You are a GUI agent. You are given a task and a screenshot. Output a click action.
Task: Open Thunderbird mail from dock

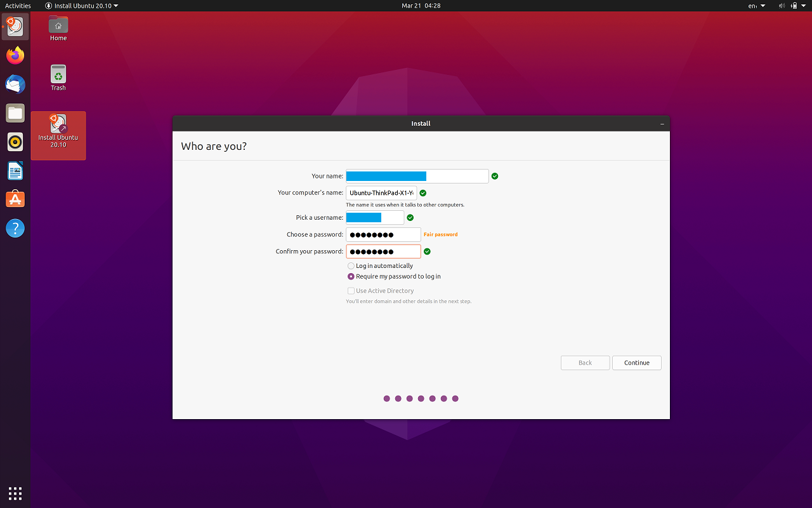(15, 84)
